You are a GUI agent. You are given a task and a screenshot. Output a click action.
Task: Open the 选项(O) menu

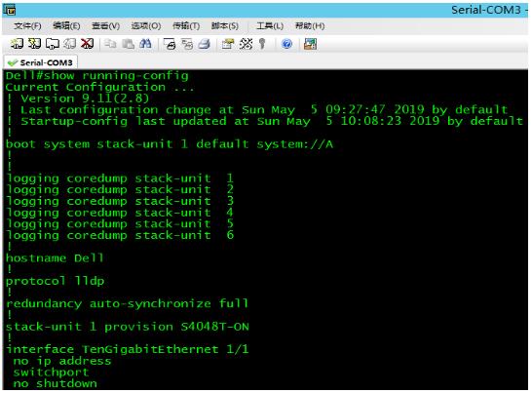[x=146, y=25]
